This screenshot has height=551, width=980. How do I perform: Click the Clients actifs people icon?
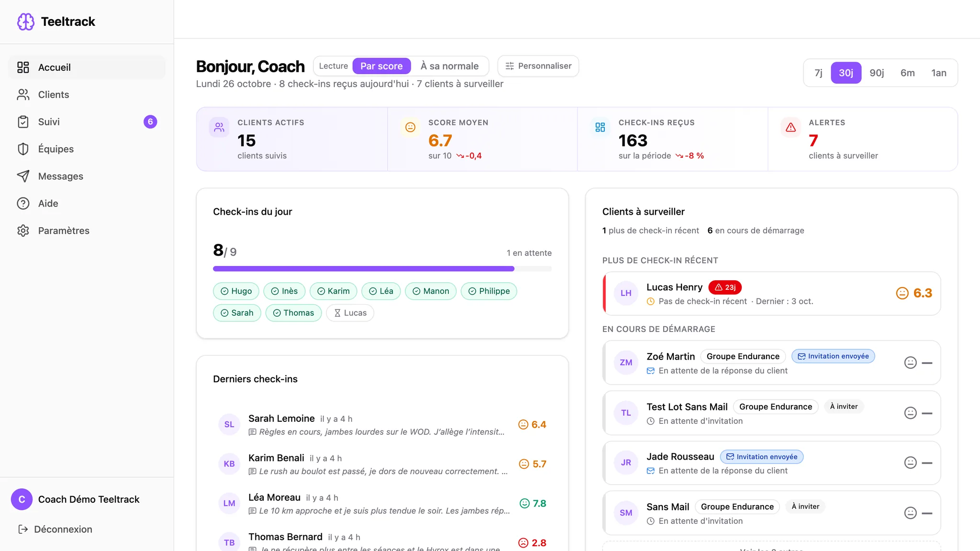point(219,127)
